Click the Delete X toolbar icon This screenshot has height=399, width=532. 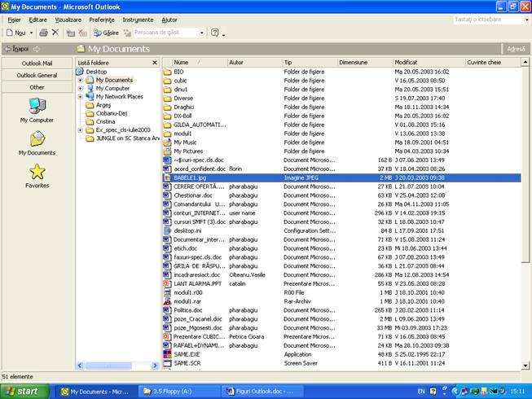pyautogui.click(x=55, y=33)
